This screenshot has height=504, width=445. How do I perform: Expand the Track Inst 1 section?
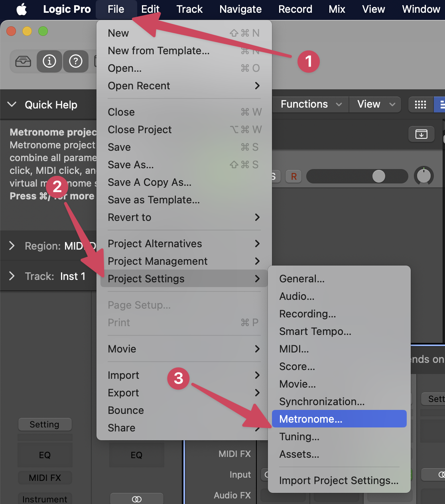(x=12, y=276)
